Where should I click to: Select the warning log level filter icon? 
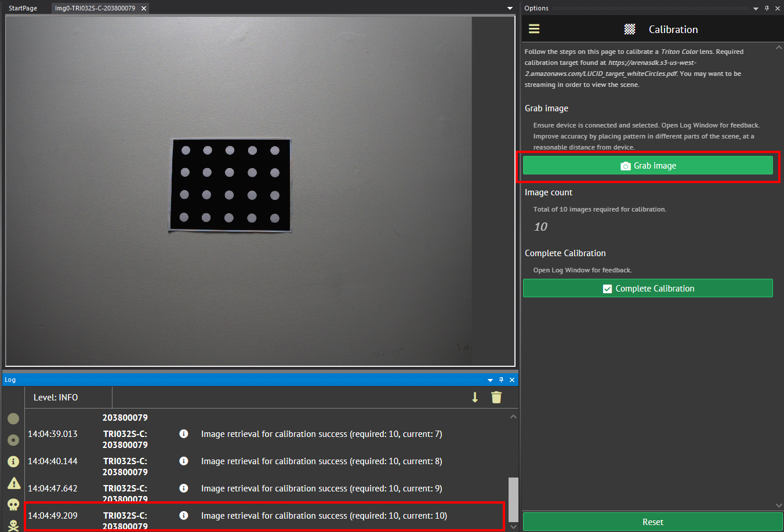click(13, 483)
